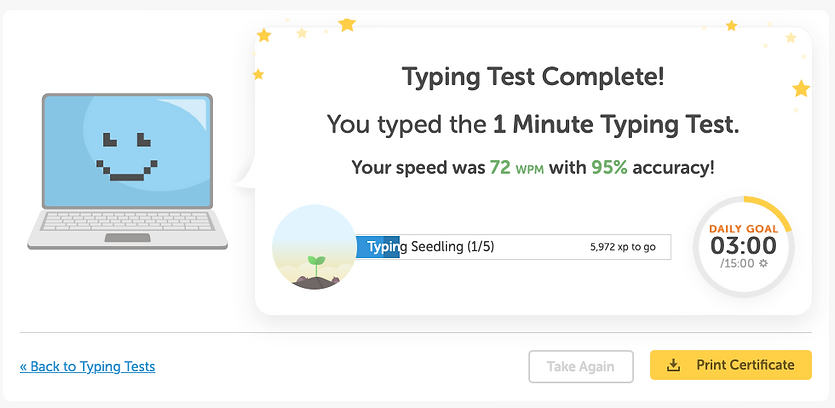Screen dimensions: 835x408
Task: Click the yellow star at the right edge
Action: 800,89
